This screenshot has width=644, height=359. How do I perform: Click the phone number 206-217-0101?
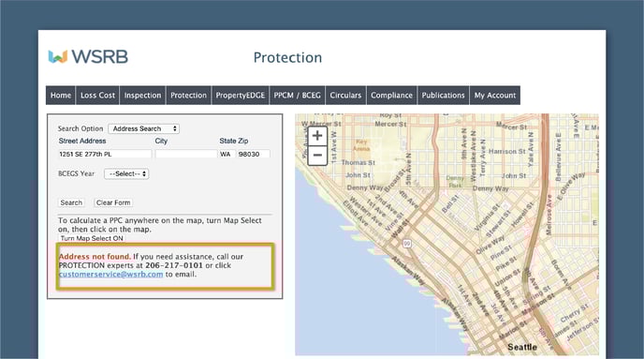pyautogui.click(x=174, y=265)
